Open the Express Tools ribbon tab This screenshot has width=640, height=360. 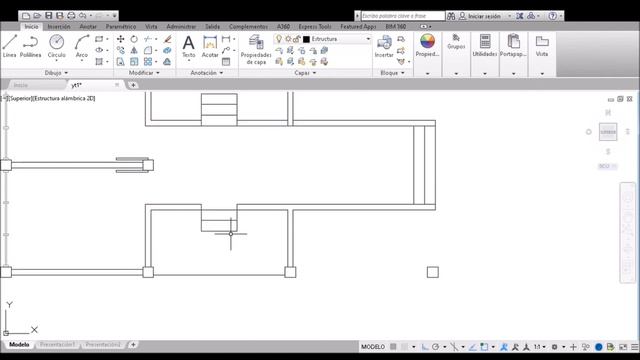click(315, 27)
